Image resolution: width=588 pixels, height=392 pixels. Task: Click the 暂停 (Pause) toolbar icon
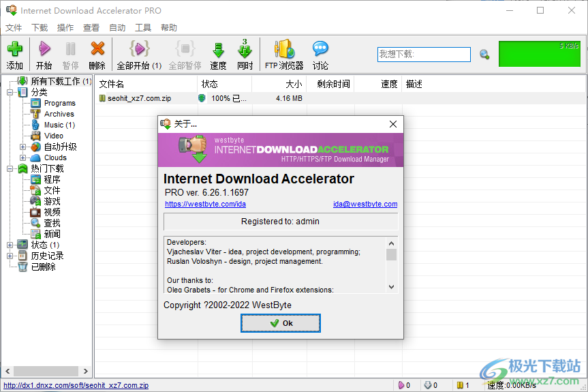tap(70, 49)
